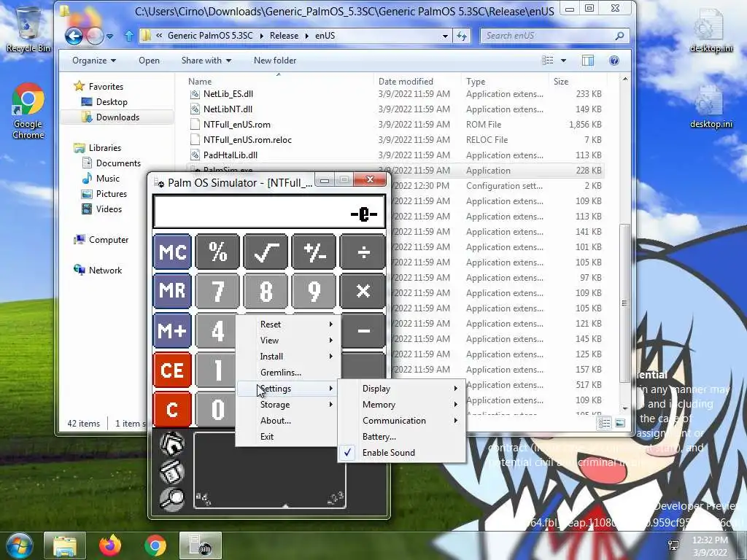Tap the red CE clear entry key
The image size is (747, 560).
[x=172, y=370]
